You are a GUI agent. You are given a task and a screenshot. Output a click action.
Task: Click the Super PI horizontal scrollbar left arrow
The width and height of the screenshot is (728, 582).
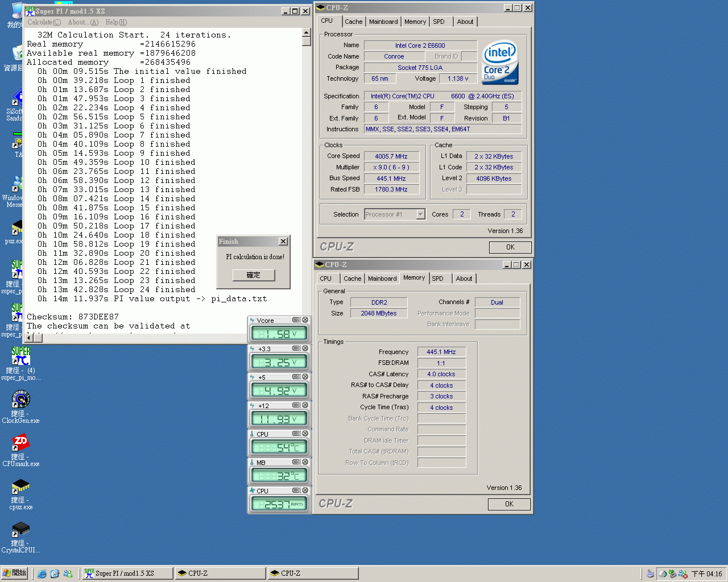[x=29, y=338]
